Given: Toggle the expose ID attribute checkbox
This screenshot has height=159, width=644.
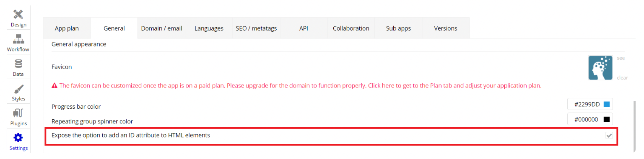Looking at the screenshot, I should [609, 136].
